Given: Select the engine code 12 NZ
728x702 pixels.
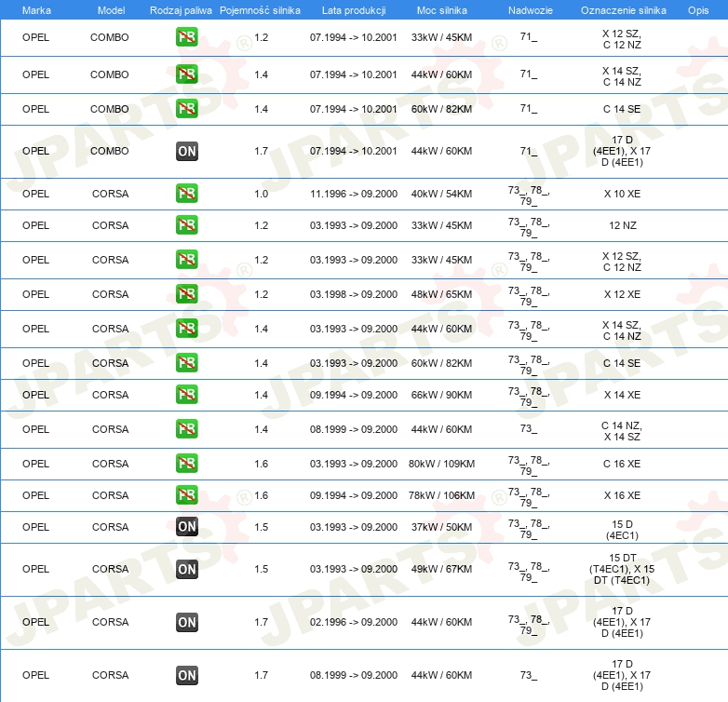Looking at the screenshot, I should point(623,225).
